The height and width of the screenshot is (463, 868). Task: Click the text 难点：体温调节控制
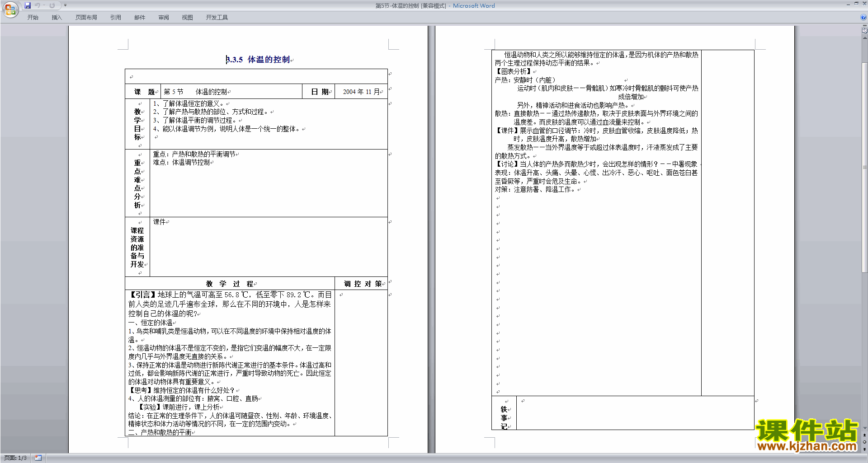click(x=181, y=162)
